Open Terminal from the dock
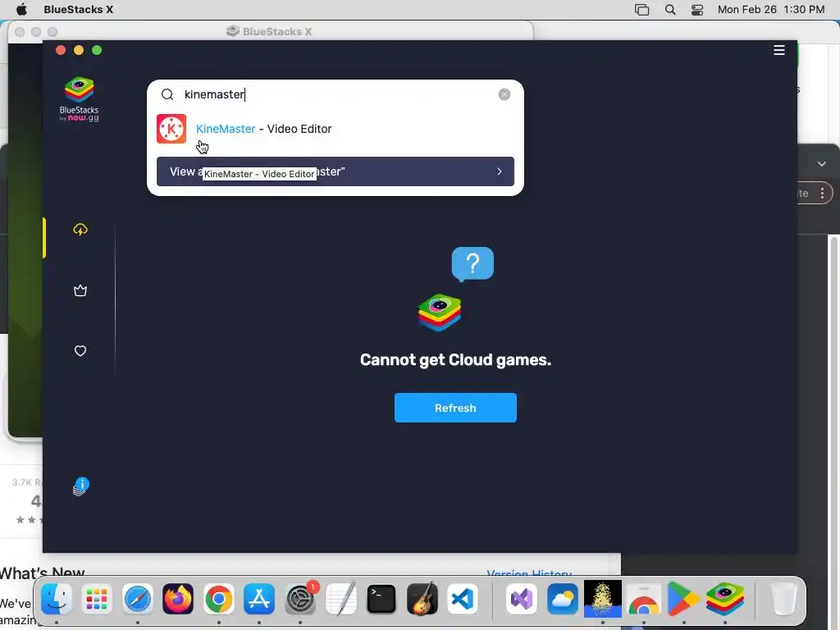 381,599
